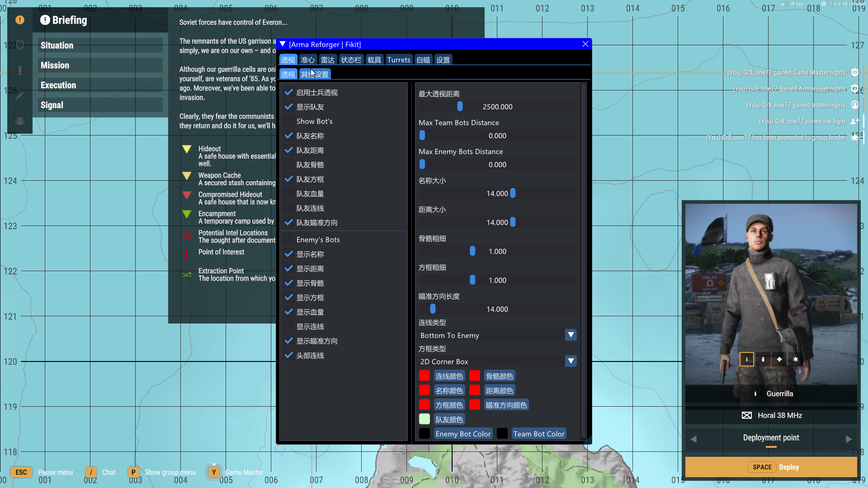Select the ruler measuring tool icon
Image resolution: width=868 pixels, height=488 pixels.
20,70
